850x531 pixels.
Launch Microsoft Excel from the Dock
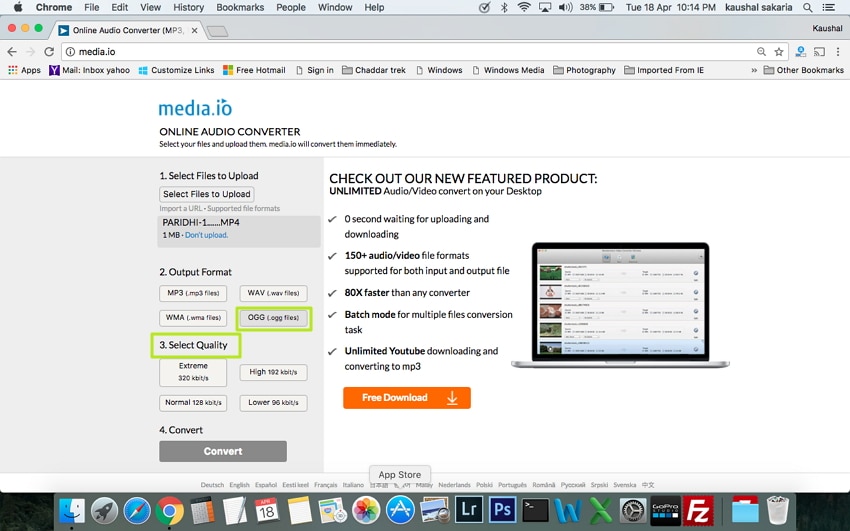click(x=600, y=510)
